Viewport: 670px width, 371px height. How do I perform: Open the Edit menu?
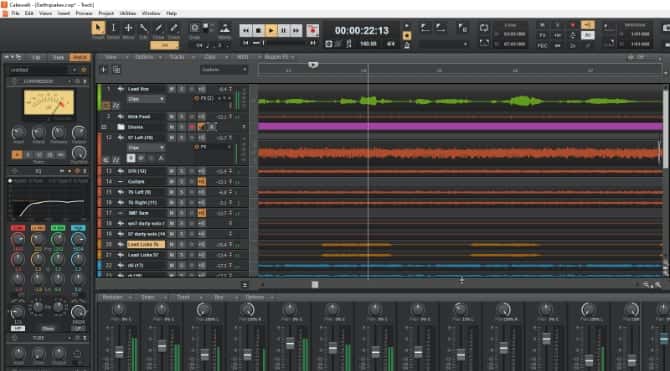pos(29,13)
